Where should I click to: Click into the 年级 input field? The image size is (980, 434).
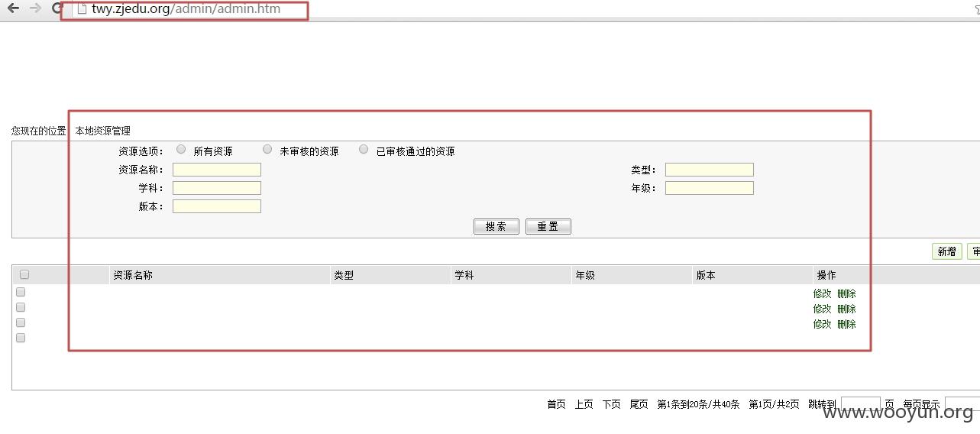(709, 188)
